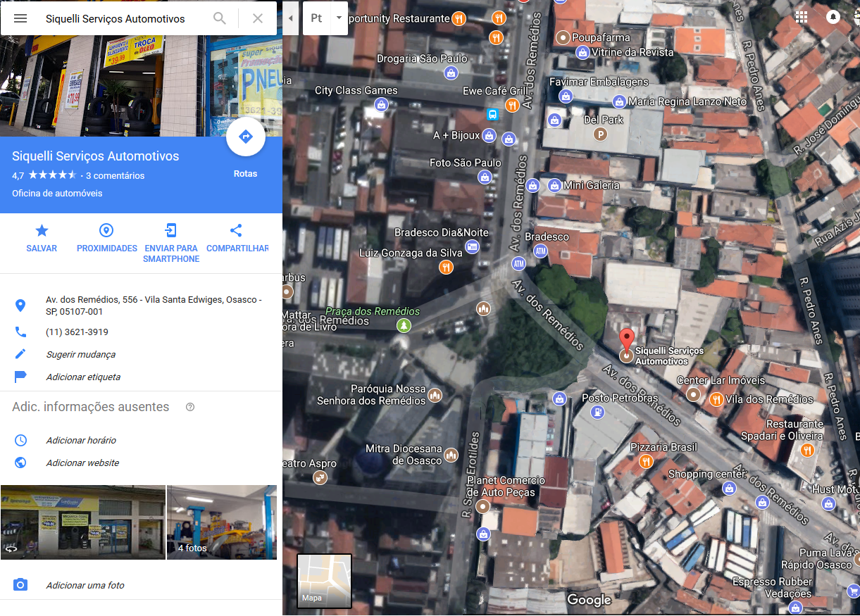The height and width of the screenshot is (616, 860).
Task: Collapse the side panel arrow
Action: 291,18
